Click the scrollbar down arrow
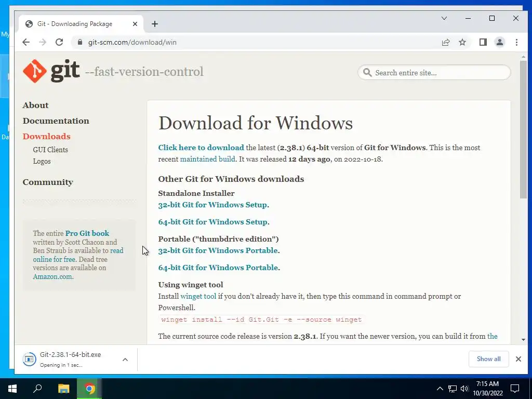 523,340
